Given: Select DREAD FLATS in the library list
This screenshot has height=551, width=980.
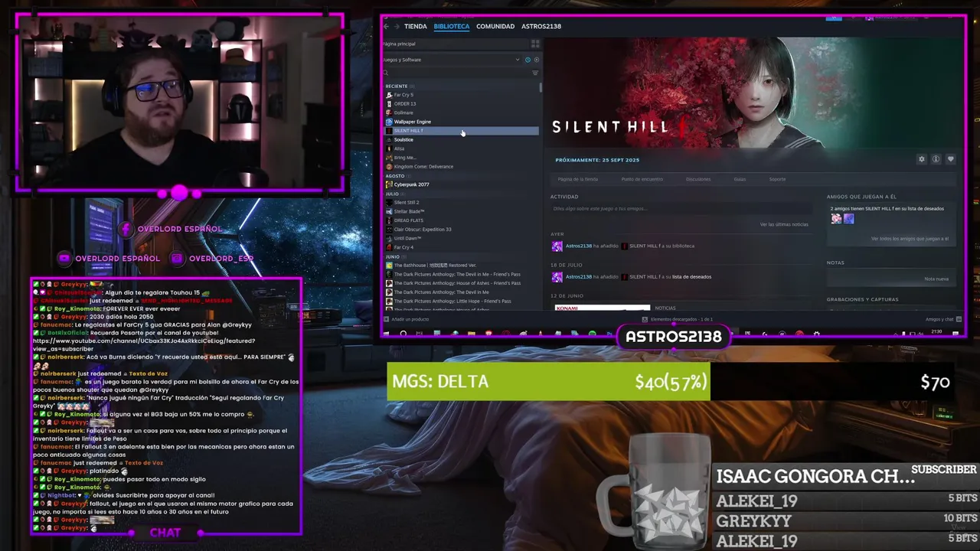Looking at the screenshot, I should click(462, 220).
